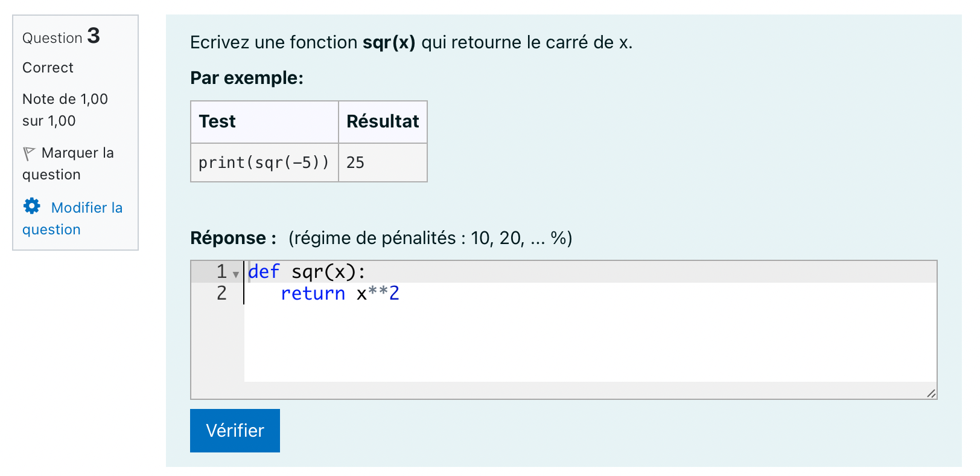Toggle Marquer la question flag text

click(68, 164)
